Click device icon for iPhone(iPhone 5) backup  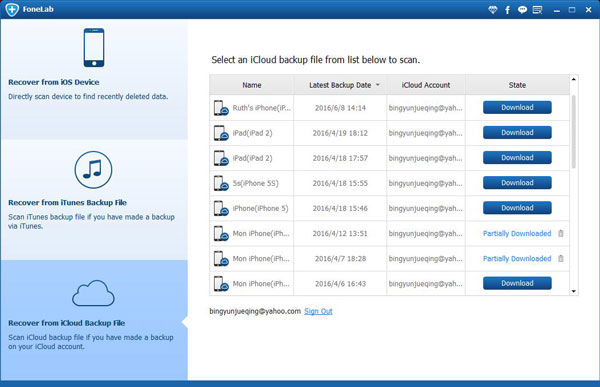click(x=221, y=209)
